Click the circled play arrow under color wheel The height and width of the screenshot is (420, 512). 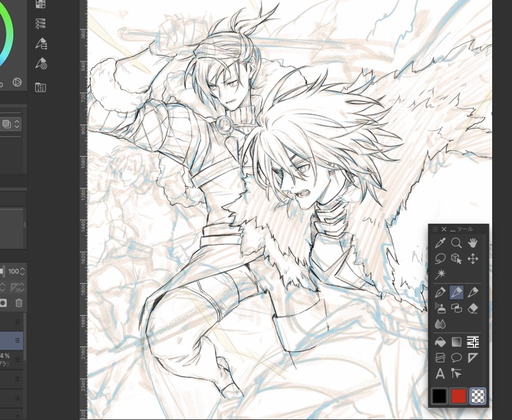click(x=17, y=82)
